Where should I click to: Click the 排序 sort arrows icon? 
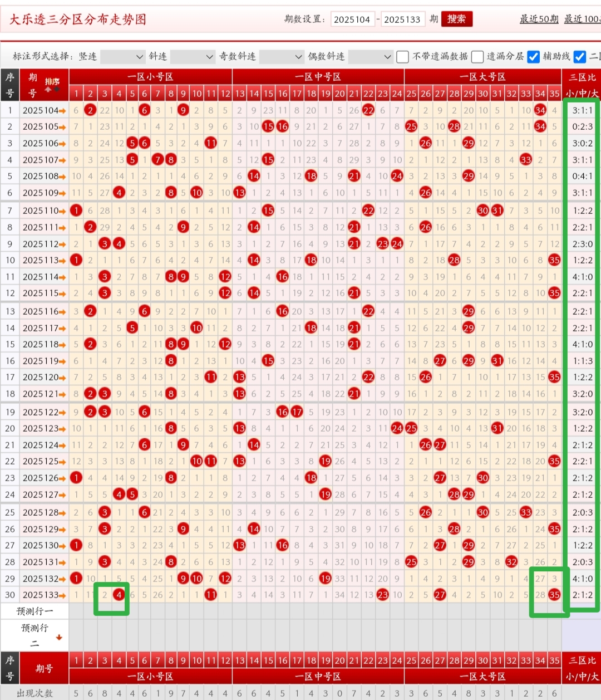pyautogui.click(x=52, y=85)
